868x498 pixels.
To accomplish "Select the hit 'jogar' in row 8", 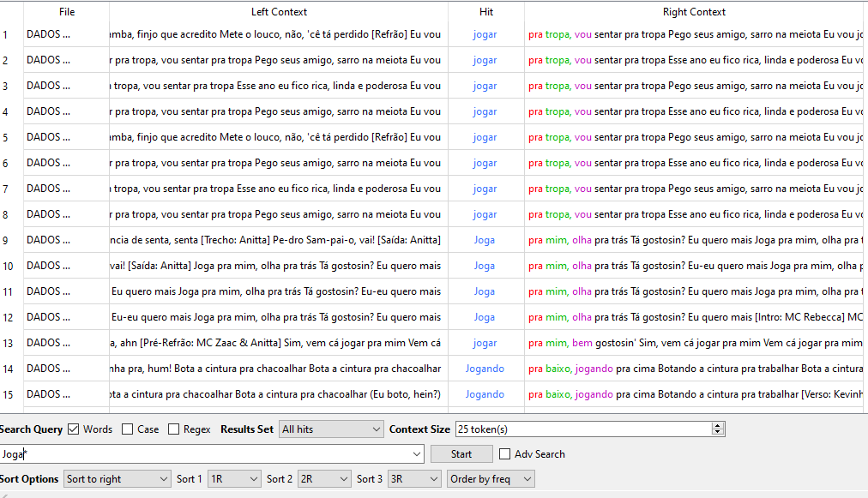I will click(x=485, y=214).
